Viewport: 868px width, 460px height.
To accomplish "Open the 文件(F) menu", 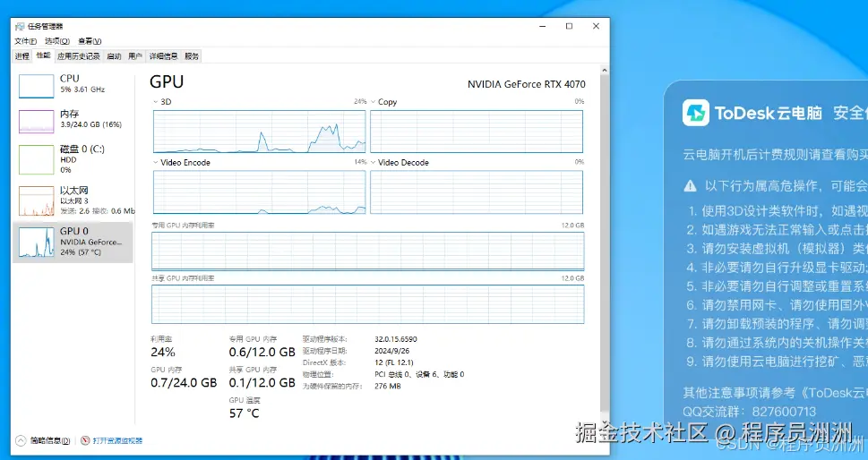I will 25,41.
